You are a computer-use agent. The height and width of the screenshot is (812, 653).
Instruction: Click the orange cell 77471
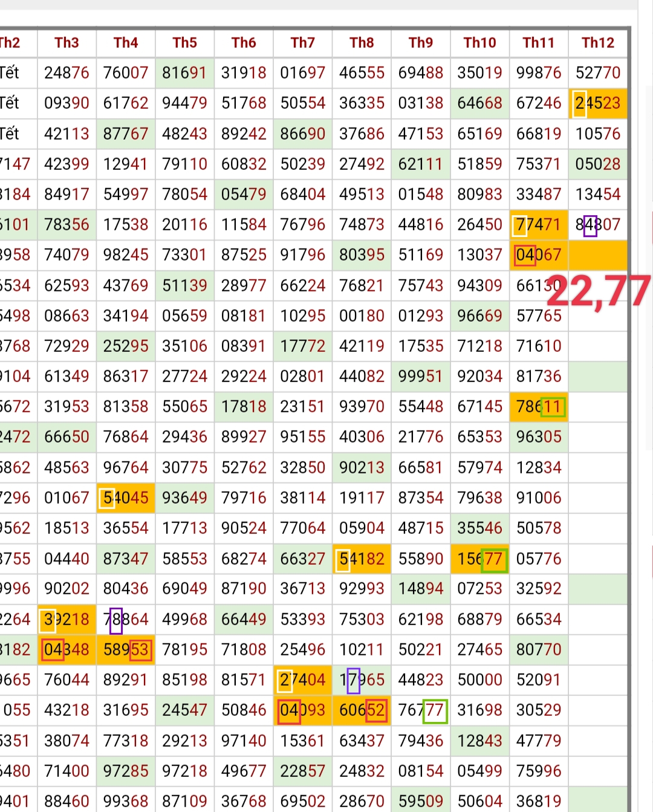tap(539, 224)
